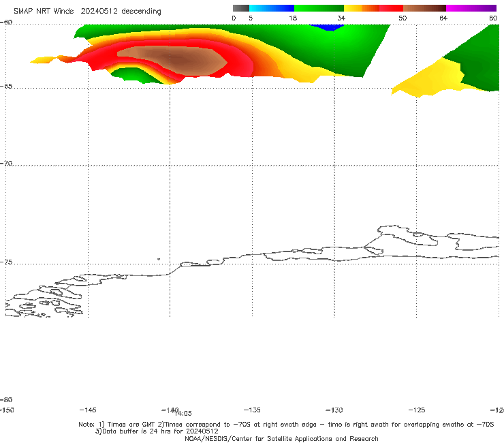
Task: Click the -70 latitude axis label
Action: click(x=6, y=164)
